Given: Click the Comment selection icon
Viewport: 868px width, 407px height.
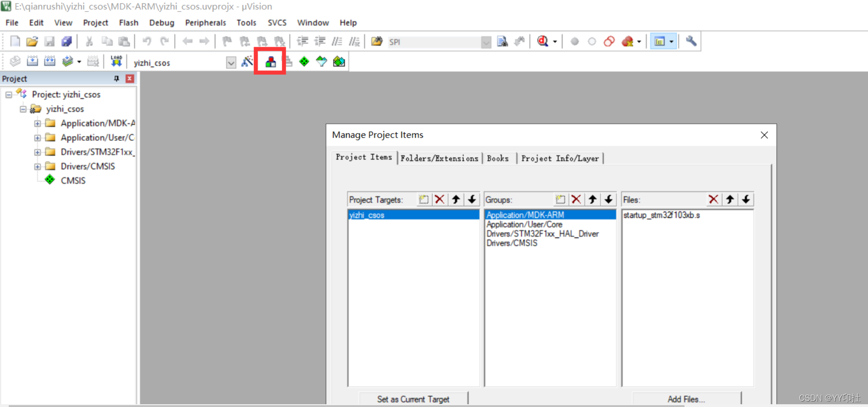Looking at the screenshot, I should (337, 41).
